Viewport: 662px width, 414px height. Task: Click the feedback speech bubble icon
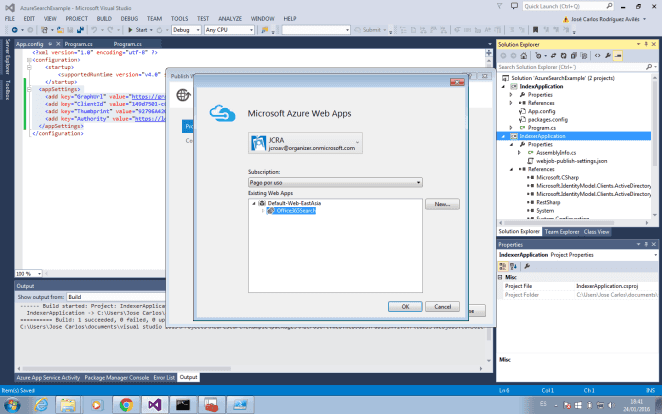tap(514, 6)
